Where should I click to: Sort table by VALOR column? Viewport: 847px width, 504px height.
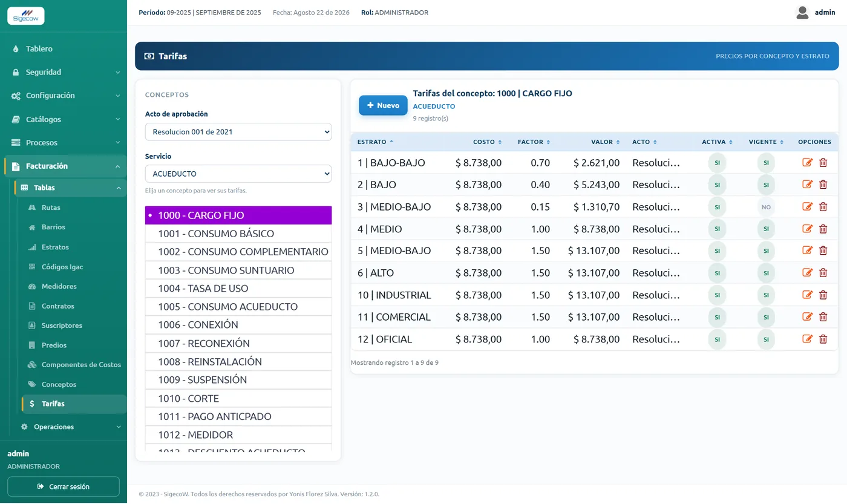[x=605, y=142]
